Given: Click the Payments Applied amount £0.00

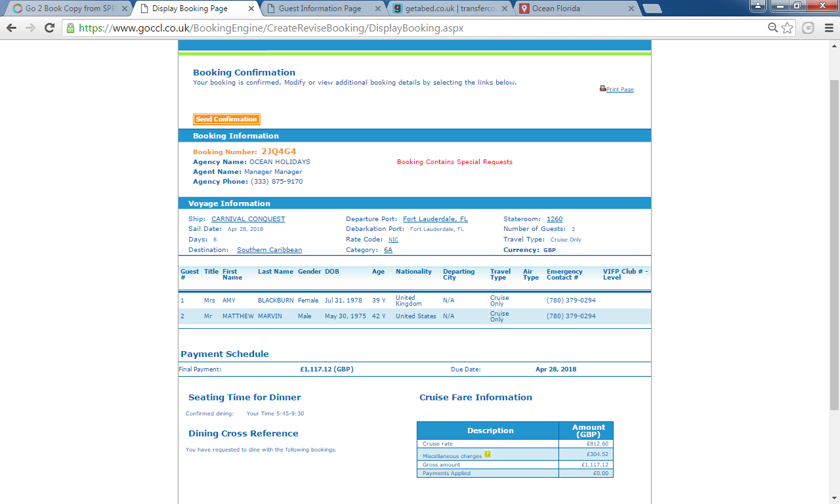Looking at the screenshot, I should 600,473.
